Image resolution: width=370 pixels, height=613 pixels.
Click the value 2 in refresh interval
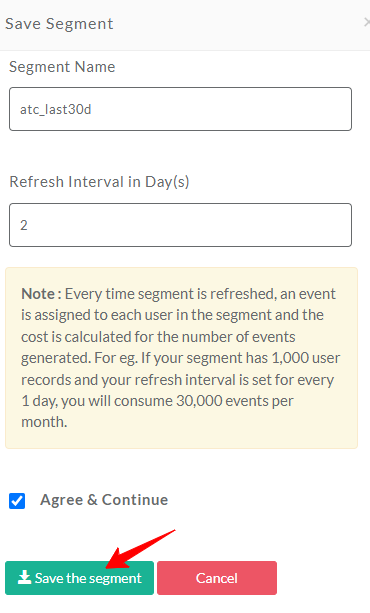click(24, 225)
